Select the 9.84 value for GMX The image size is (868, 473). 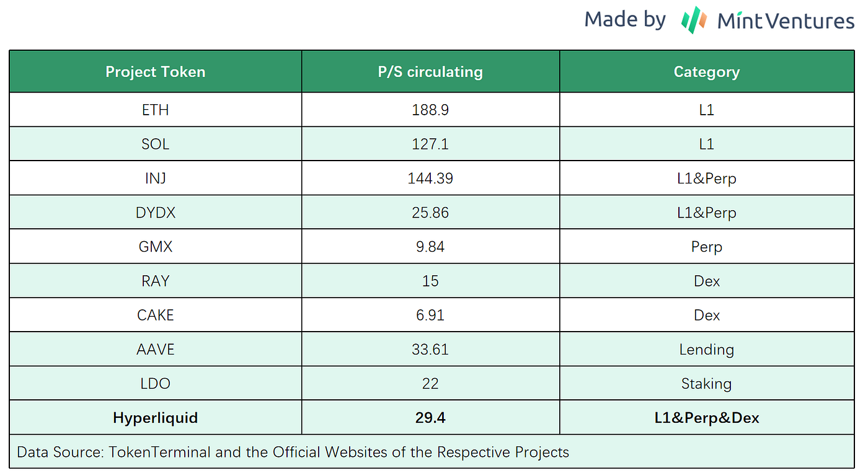point(431,247)
